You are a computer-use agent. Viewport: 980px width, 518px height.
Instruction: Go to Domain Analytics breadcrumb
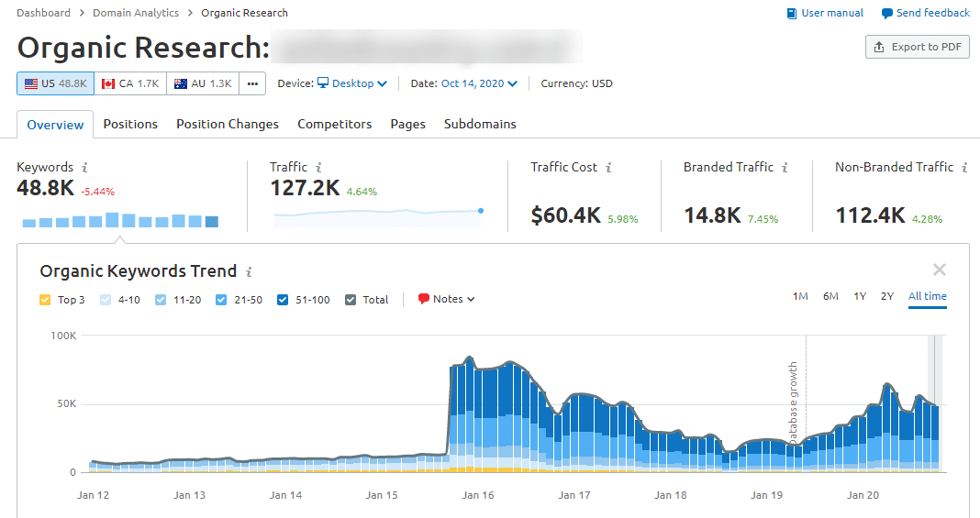[136, 13]
